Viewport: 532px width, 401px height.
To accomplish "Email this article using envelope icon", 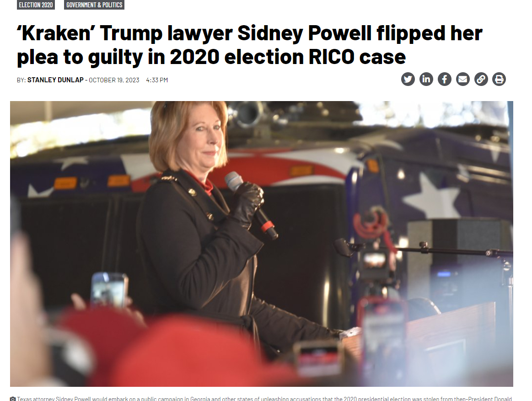I will click(x=463, y=80).
